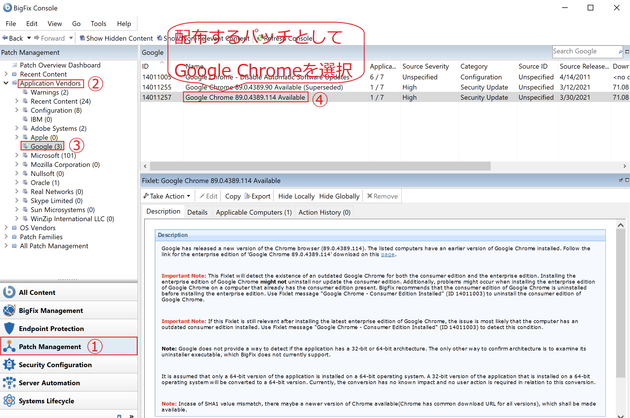
Task: Open the All Content domain
Action: [68, 292]
